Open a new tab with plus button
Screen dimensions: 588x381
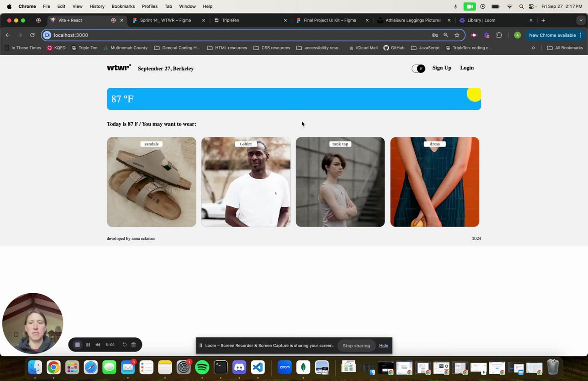pos(543,20)
